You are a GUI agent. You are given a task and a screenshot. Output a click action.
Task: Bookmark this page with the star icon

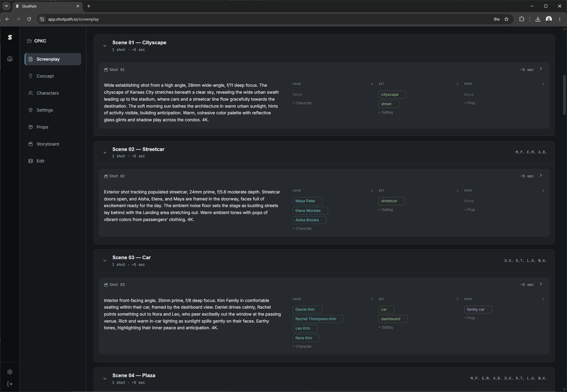[x=506, y=19]
